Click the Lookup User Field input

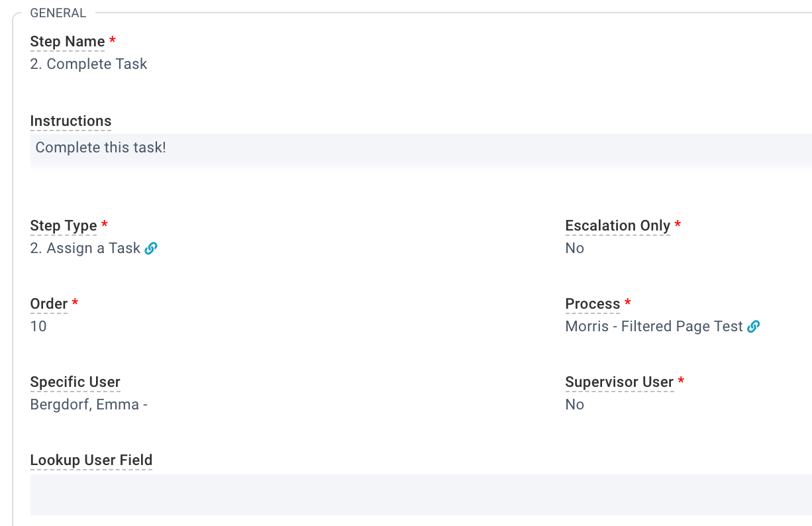click(421, 494)
